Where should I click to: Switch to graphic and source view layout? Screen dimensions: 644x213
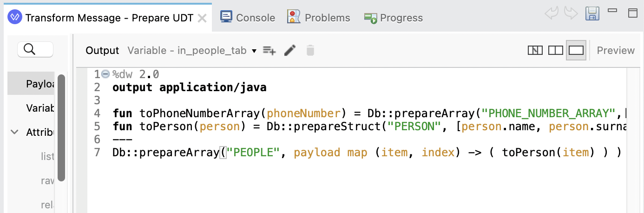pos(535,50)
